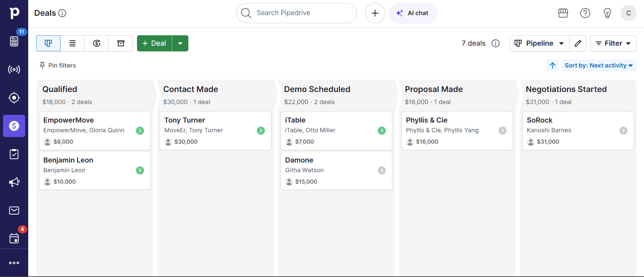The image size is (644, 277).
Task: Click the green add Deal button
Action: [154, 43]
